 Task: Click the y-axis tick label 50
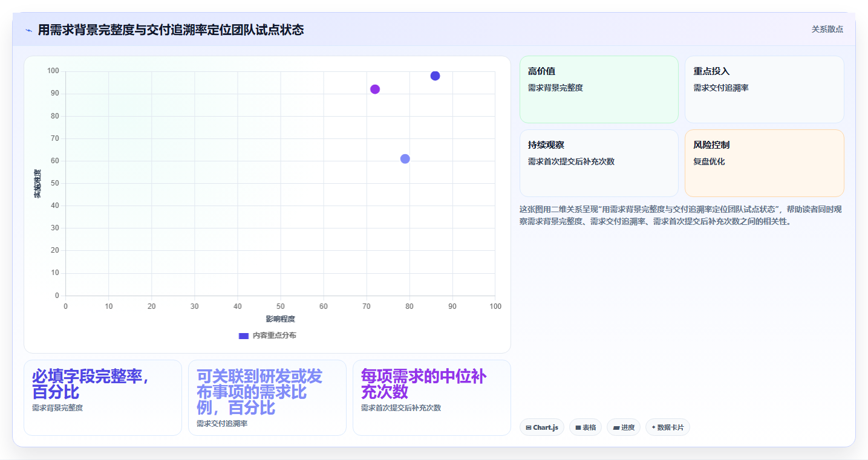(x=55, y=183)
